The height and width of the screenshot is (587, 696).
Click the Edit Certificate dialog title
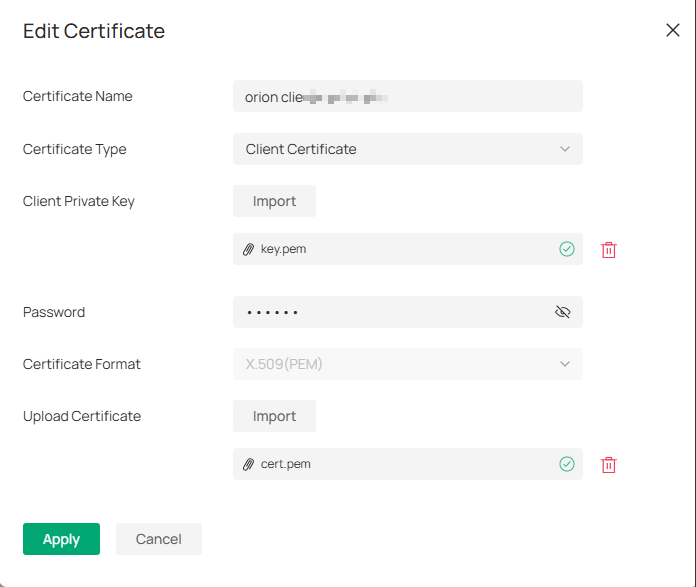coord(94,31)
